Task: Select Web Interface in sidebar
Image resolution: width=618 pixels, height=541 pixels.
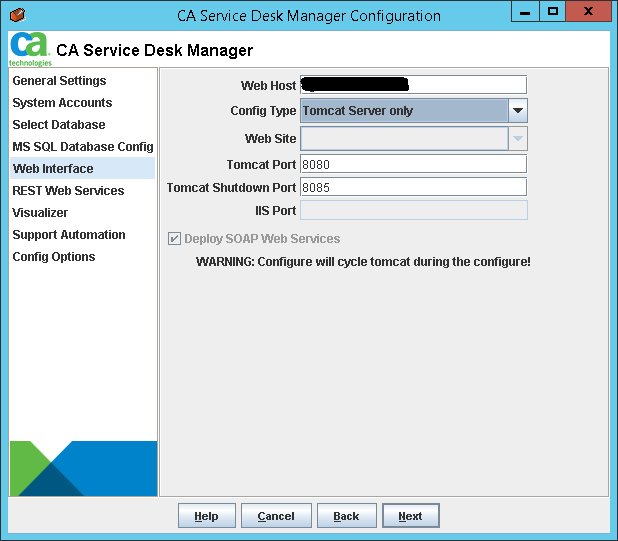Action: 53,169
